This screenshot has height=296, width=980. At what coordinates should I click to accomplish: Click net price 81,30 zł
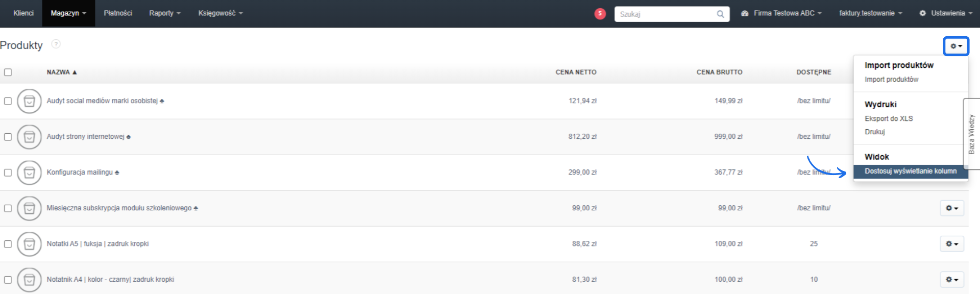pyautogui.click(x=584, y=280)
